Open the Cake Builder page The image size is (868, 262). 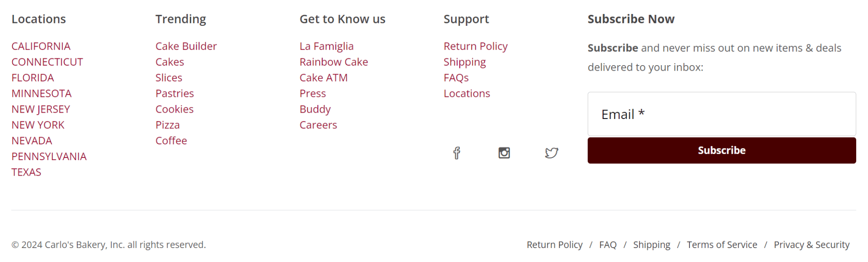[186, 46]
